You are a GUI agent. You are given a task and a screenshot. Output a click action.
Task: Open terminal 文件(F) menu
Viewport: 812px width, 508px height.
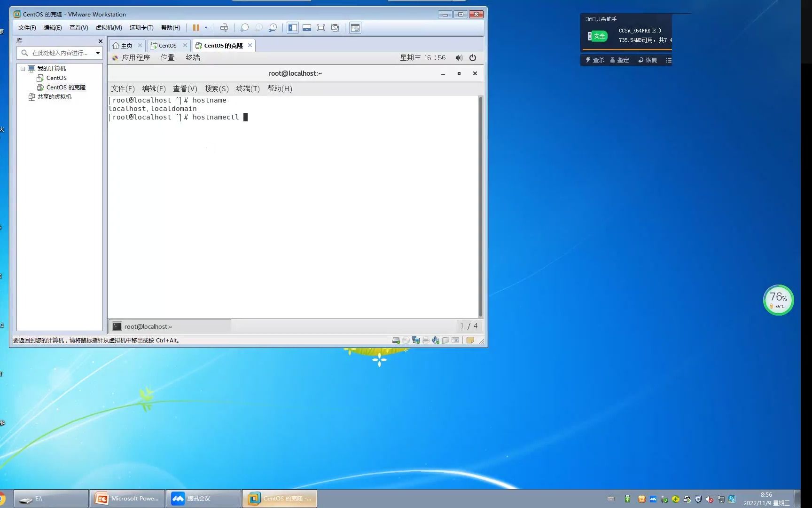point(123,88)
